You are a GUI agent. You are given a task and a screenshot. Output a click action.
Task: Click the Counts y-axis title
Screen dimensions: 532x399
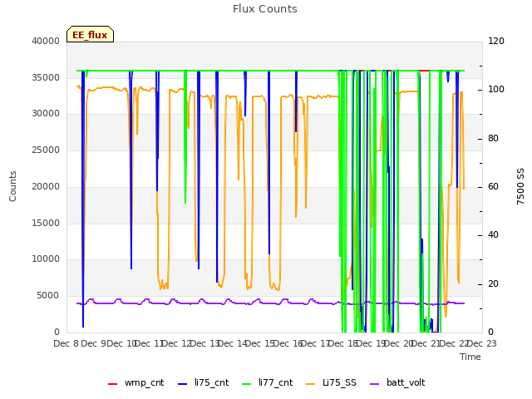click(x=12, y=186)
